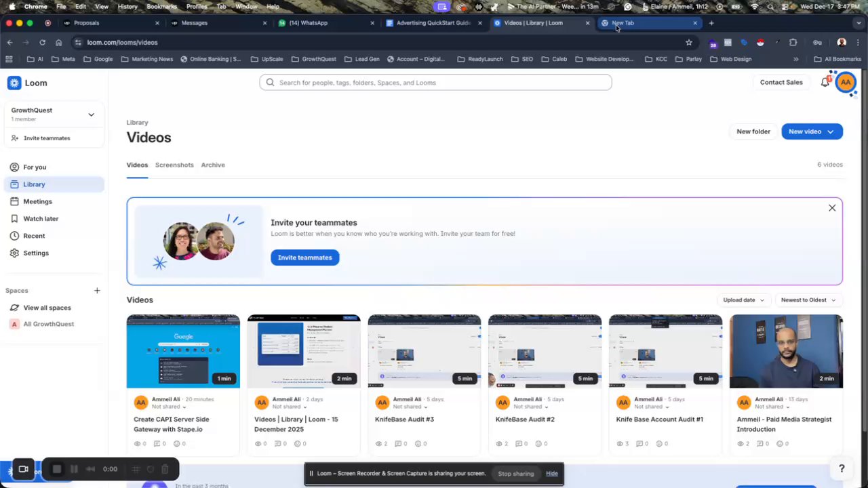Click Contact Sales
Viewport: 868px width, 488px height.
pos(781,82)
